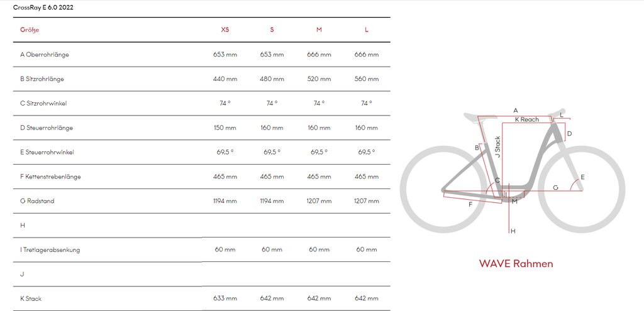Click the I Tretlagerabsenkung row label
The image size is (644, 311).
[50, 249]
